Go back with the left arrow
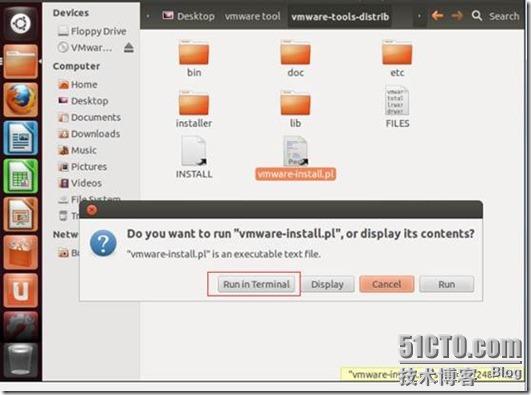The image size is (531, 395). [438, 16]
